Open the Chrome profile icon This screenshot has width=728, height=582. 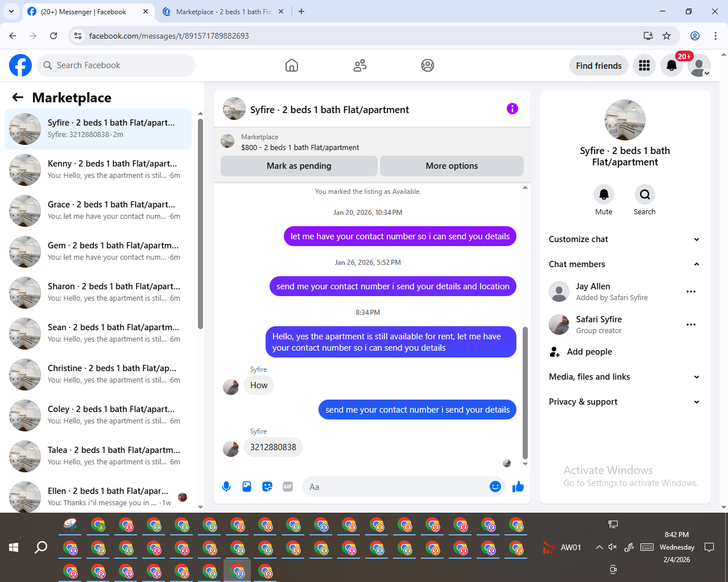pyautogui.click(x=695, y=36)
